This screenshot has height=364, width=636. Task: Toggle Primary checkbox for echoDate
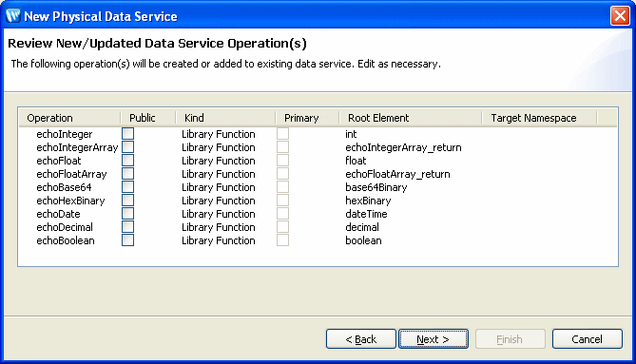tap(282, 214)
